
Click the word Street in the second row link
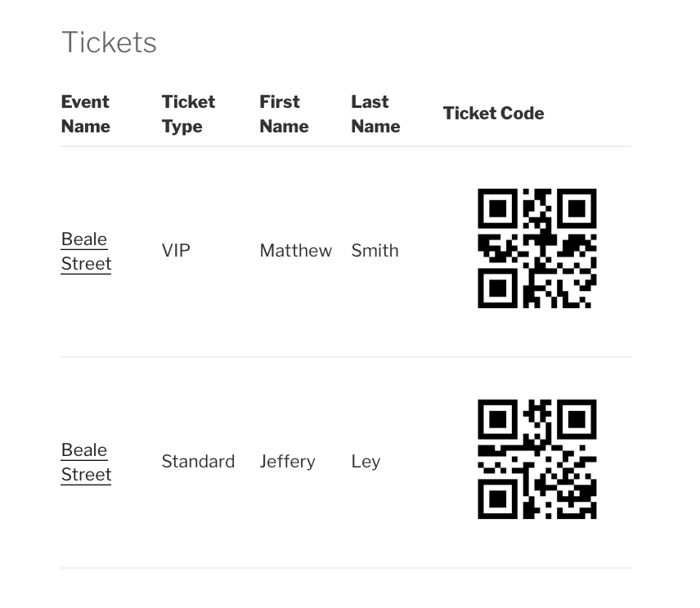click(86, 475)
